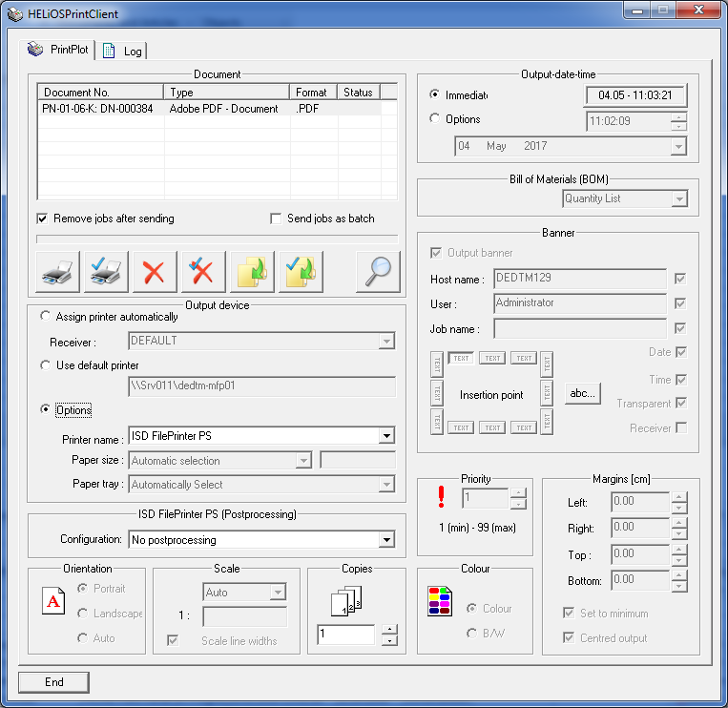Select Assign printer automatically option
728x708 pixels.
click(x=45, y=317)
